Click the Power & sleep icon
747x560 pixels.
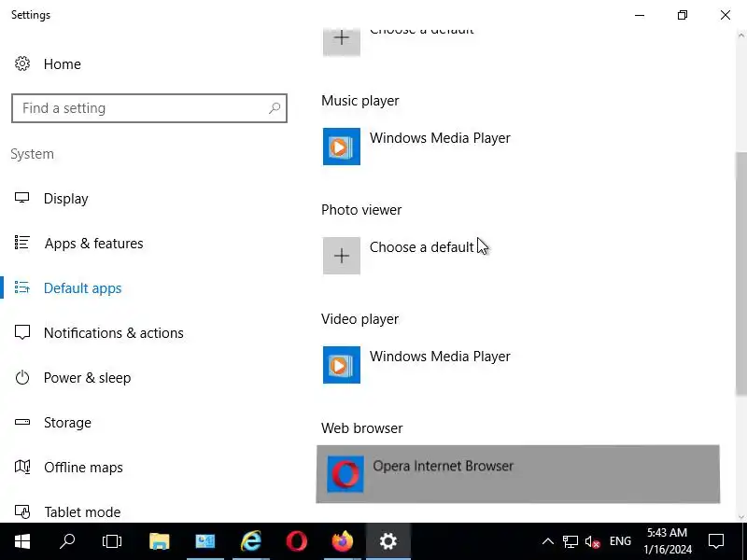[x=21, y=377]
